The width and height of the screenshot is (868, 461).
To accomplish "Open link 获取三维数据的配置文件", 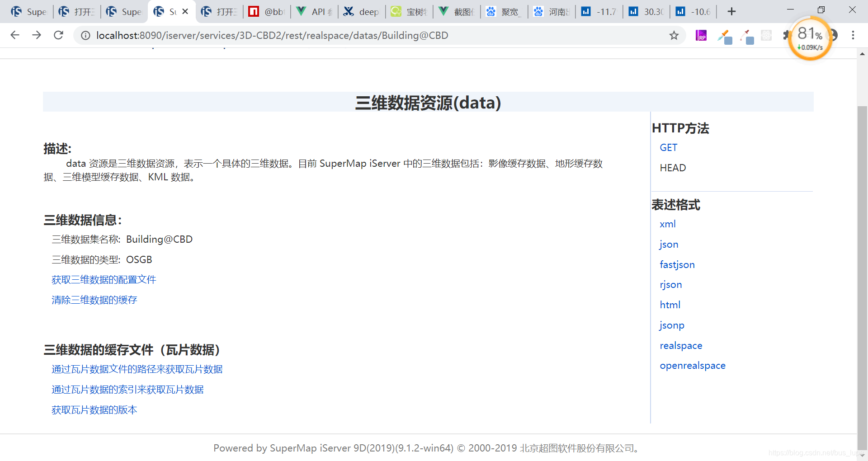I will click(104, 280).
